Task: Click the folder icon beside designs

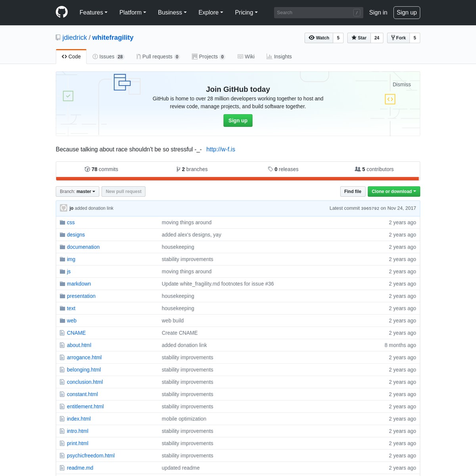Action: pyautogui.click(x=62, y=235)
